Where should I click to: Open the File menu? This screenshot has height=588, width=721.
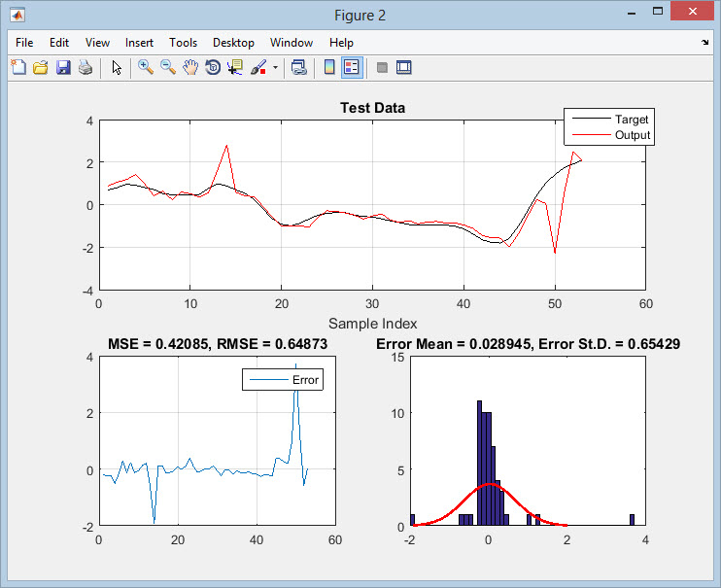[x=24, y=43]
